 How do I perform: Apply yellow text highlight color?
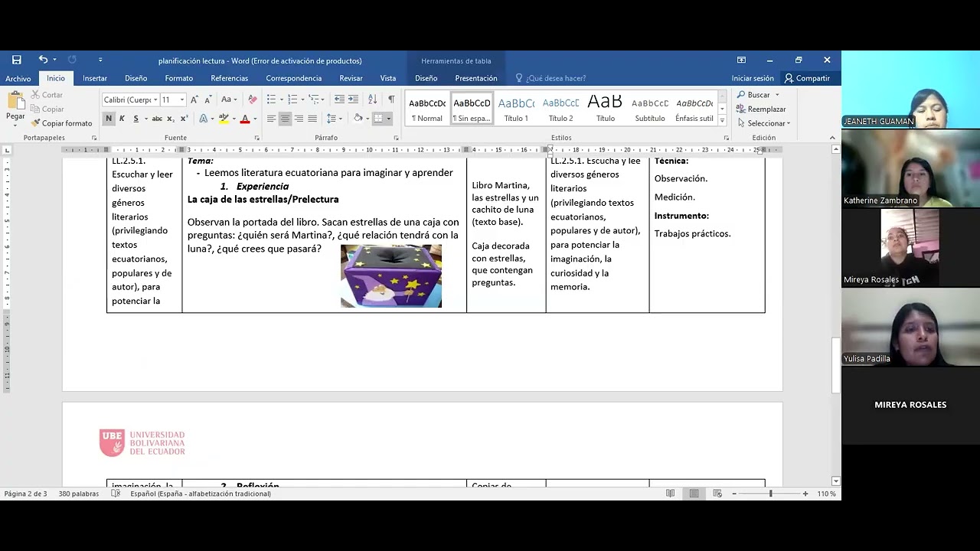click(224, 119)
